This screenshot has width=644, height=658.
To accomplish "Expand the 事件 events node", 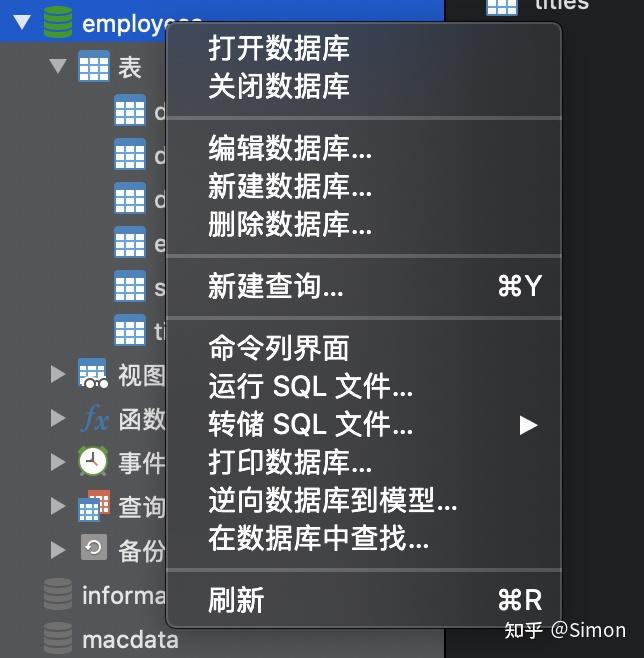I will click(x=58, y=461).
